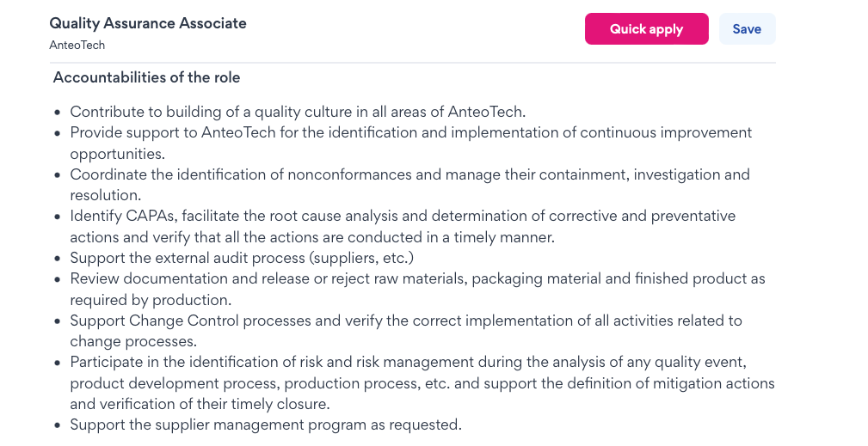The height and width of the screenshot is (446, 868).
Task: Click the bullet about building a quality culture
Action: [298, 112]
